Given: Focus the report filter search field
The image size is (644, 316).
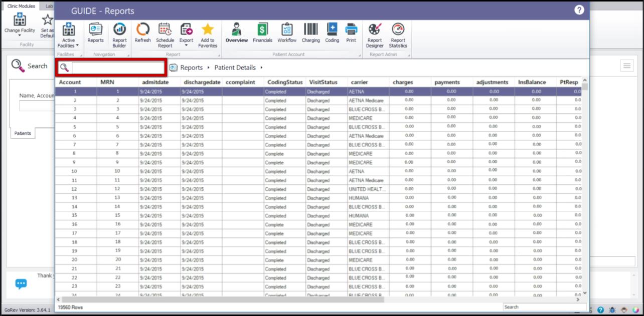Looking at the screenshot, I should (x=118, y=68).
